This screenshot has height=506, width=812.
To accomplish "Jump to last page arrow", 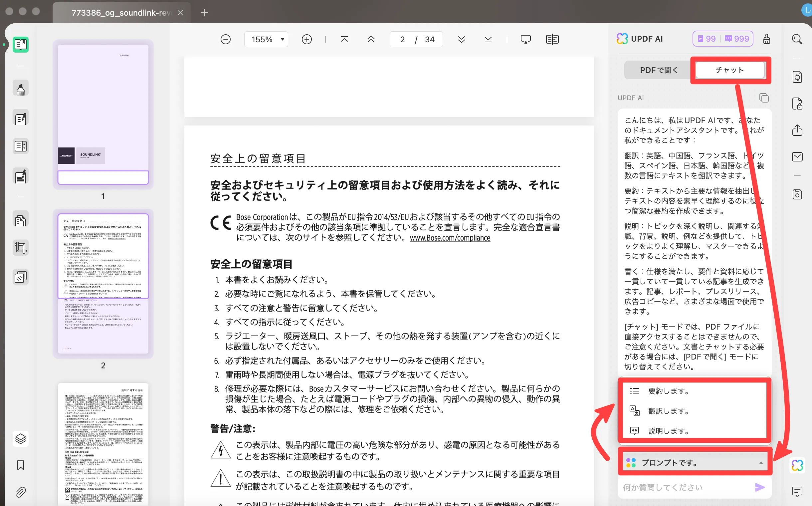I will click(488, 40).
